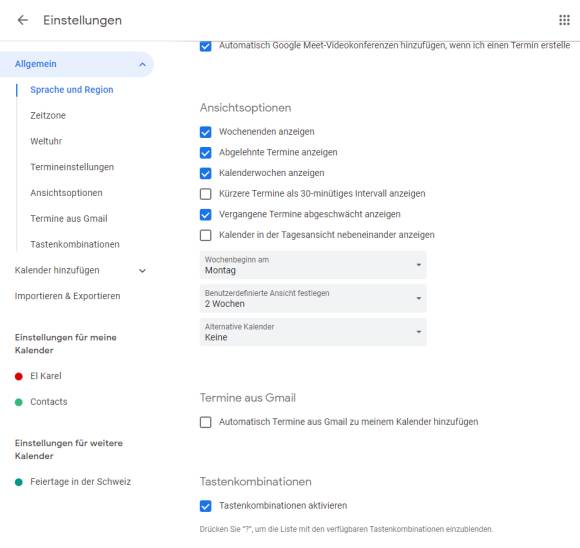Open the Wochenbeginn am dropdown
The height and width of the screenshot is (548, 580).
(313, 265)
